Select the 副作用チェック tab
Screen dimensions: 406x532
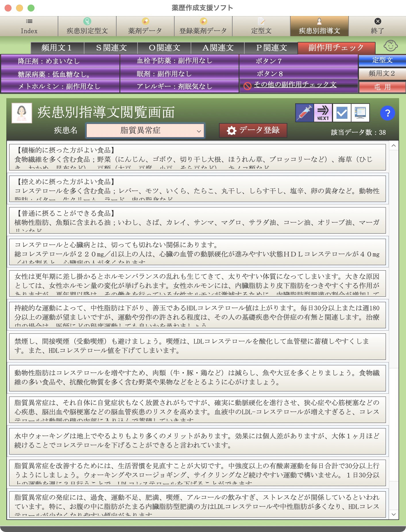[x=336, y=48]
